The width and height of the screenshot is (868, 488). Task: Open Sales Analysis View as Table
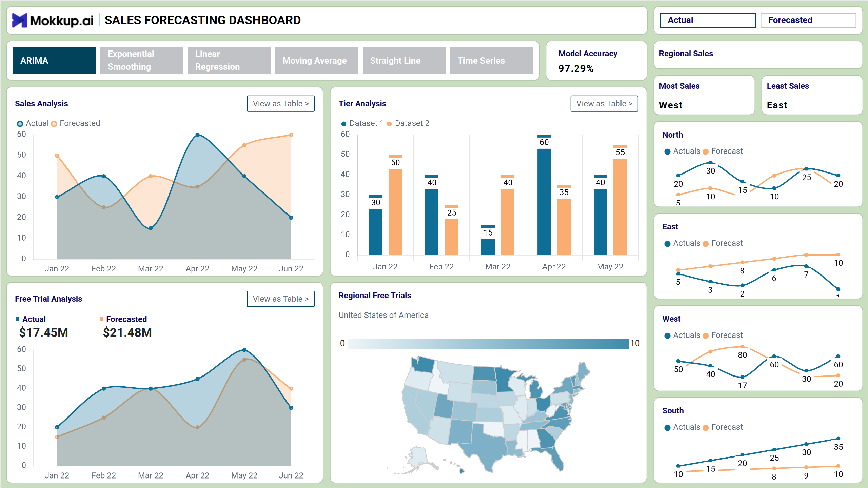coord(281,104)
